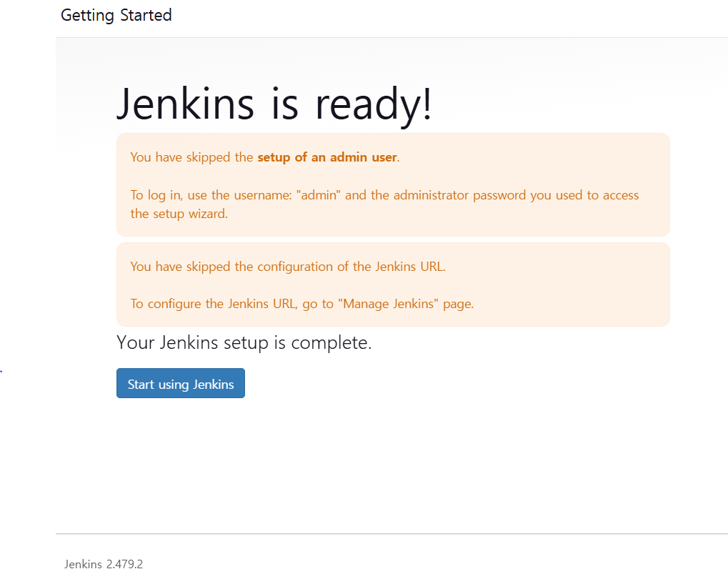The width and height of the screenshot is (728, 584).
Task: Click 'Your Jenkins setup is complete.' text
Action: [244, 343]
